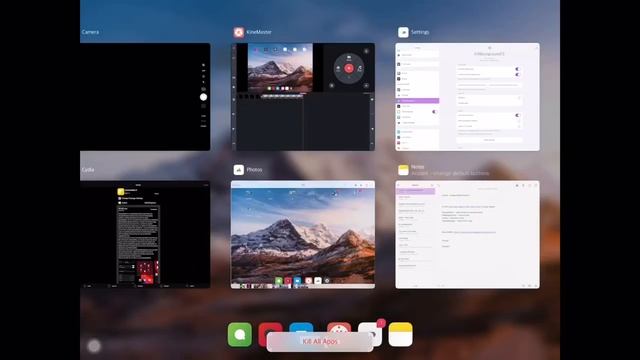The height and width of the screenshot is (360, 640).
Task: Open the Notes app card
Action: (x=467, y=235)
